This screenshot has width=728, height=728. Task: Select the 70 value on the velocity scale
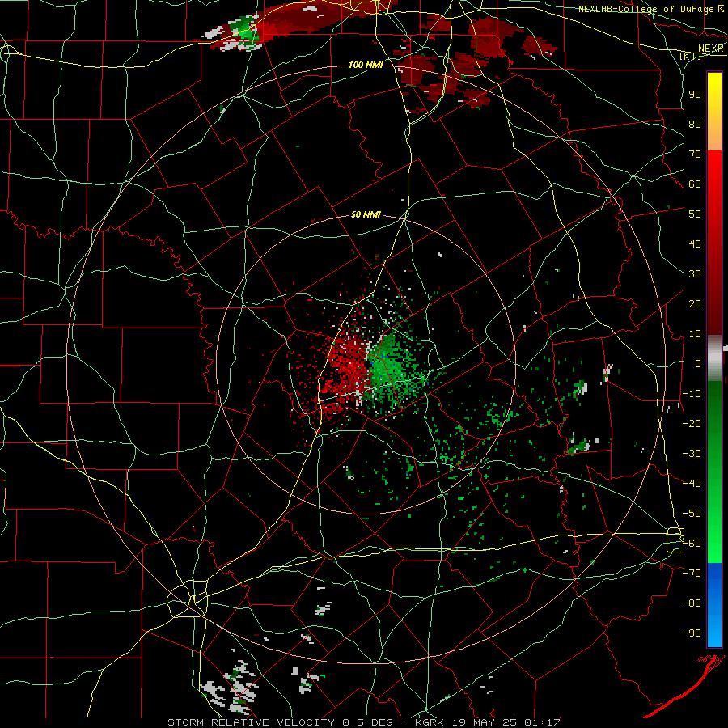(695, 154)
